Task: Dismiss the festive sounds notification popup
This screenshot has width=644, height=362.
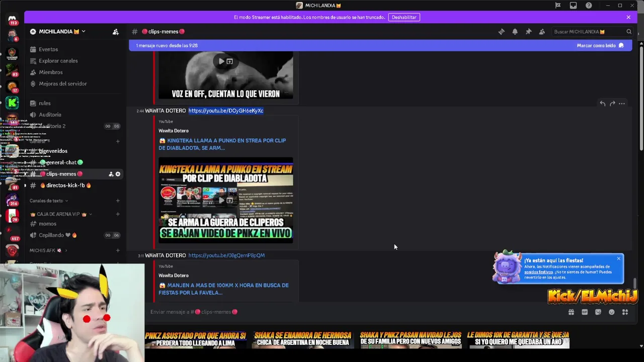Action: (x=618, y=258)
